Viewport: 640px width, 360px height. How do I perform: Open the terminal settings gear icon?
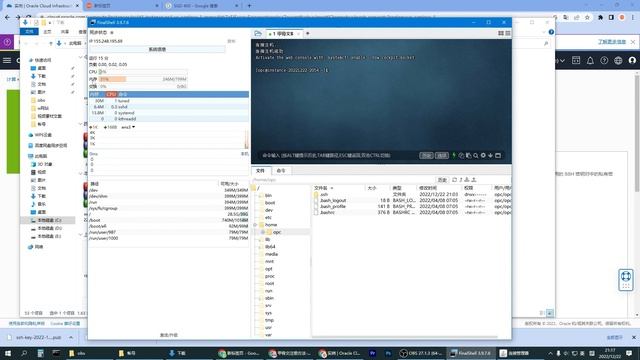483,156
